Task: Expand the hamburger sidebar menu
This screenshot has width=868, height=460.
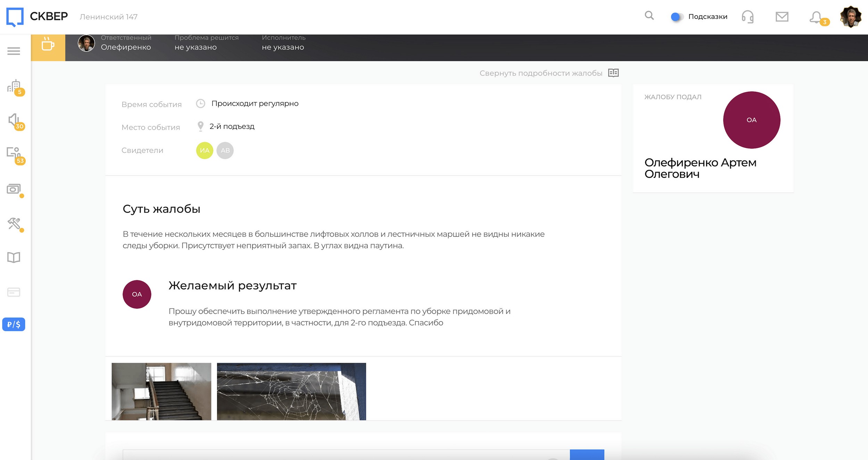Action: coord(14,51)
